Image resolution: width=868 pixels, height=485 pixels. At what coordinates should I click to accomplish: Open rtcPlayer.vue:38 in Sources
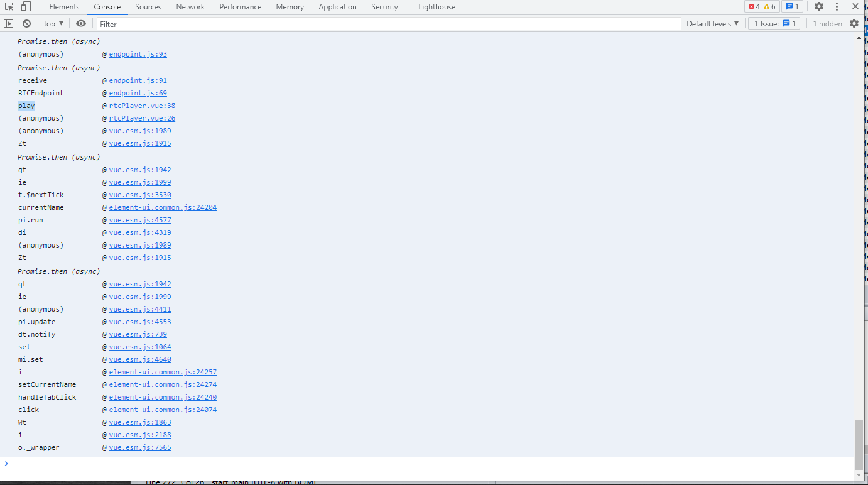click(x=142, y=106)
